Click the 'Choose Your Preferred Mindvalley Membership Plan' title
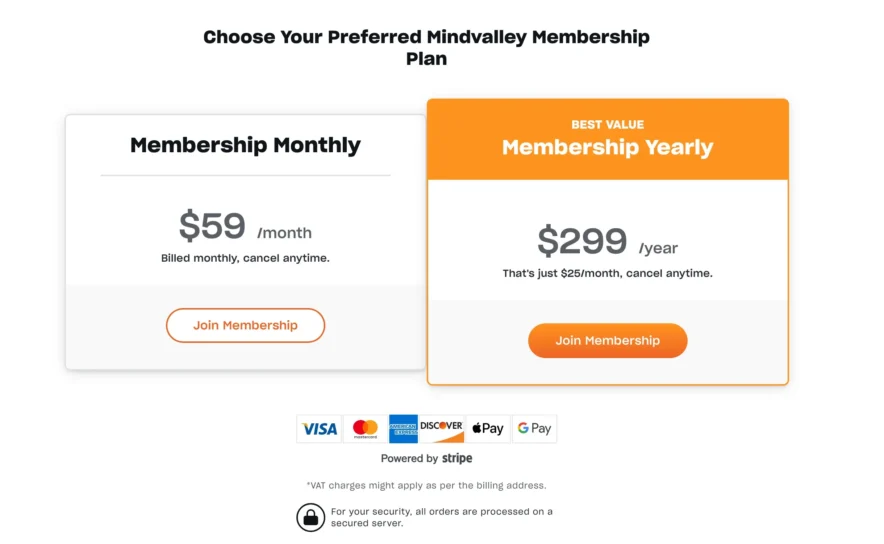This screenshot has width=884, height=544. [x=426, y=48]
